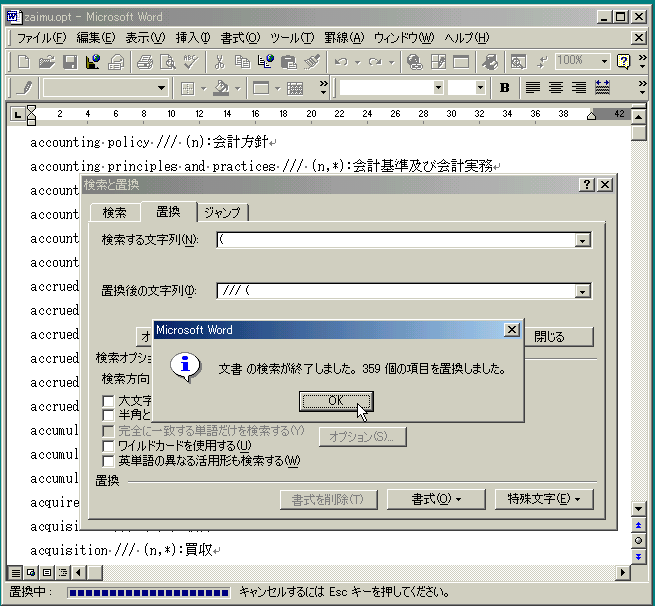Click the ruler tab selector L icon
Screen dimensions: 655x606
[17, 114]
